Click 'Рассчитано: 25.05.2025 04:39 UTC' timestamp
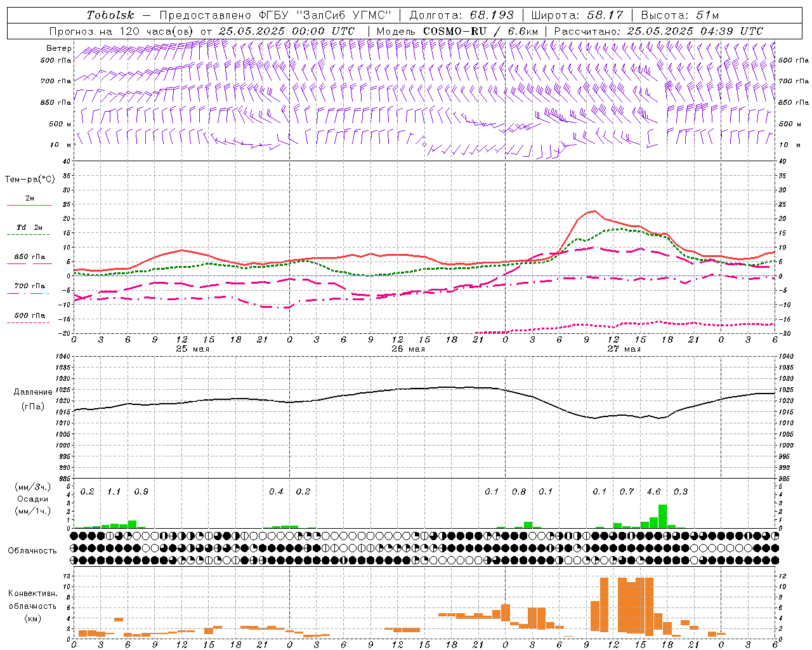812x650 pixels. click(x=658, y=31)
